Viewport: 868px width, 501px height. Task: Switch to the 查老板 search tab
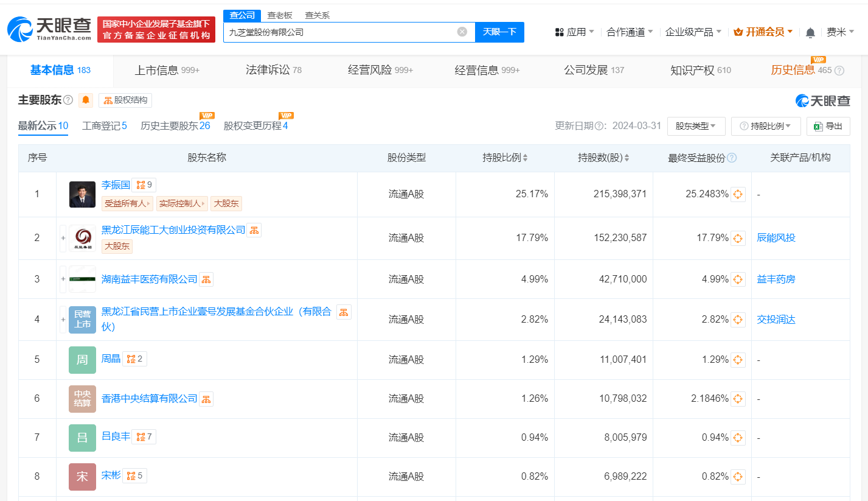281,15
